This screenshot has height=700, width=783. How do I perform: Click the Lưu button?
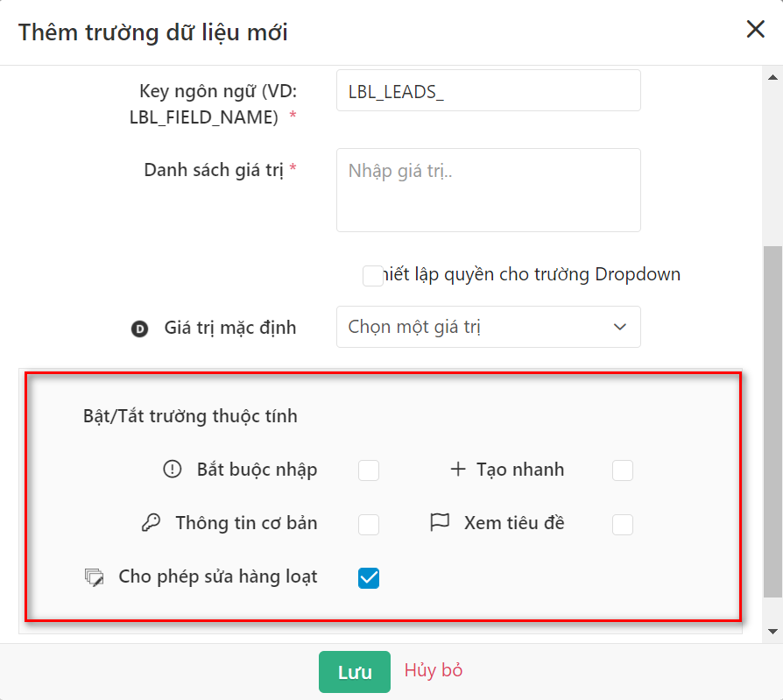(354, 671)
